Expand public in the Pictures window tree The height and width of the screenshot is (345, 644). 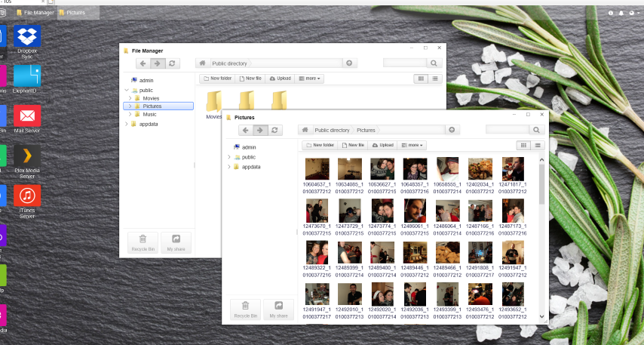229,157
